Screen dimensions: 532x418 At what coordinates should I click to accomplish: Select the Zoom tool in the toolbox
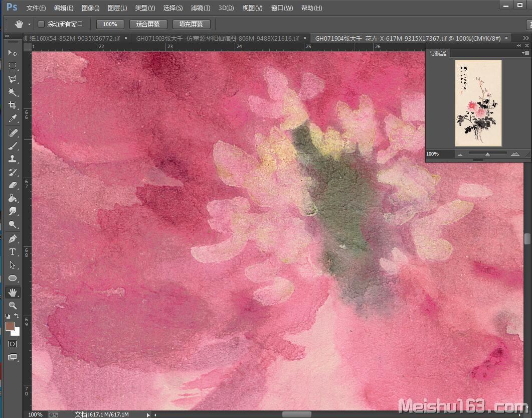click(13, 305)
